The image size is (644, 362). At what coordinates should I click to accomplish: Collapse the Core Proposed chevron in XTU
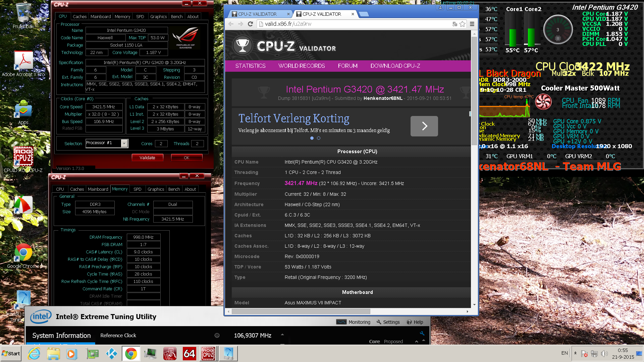pos(417,342)
